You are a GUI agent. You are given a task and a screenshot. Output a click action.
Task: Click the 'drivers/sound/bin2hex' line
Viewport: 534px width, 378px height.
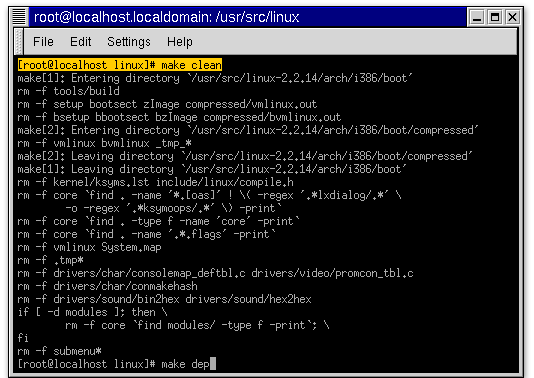pos(164,299)
